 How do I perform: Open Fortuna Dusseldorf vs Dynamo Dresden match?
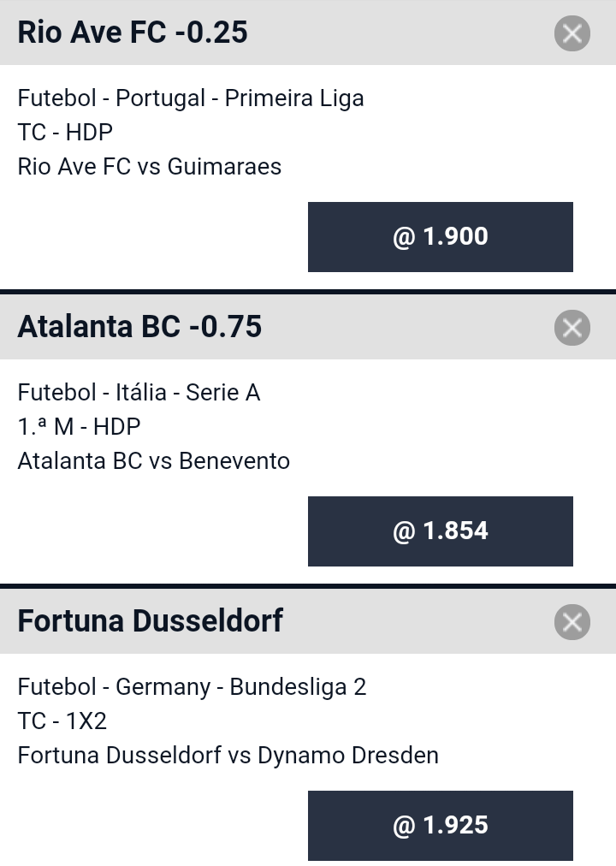(x=228, y=756)
